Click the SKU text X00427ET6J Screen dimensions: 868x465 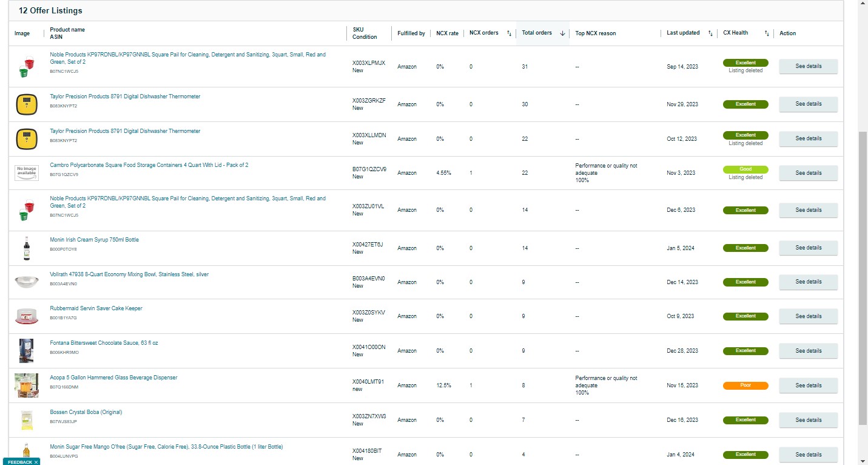point(368,245)
